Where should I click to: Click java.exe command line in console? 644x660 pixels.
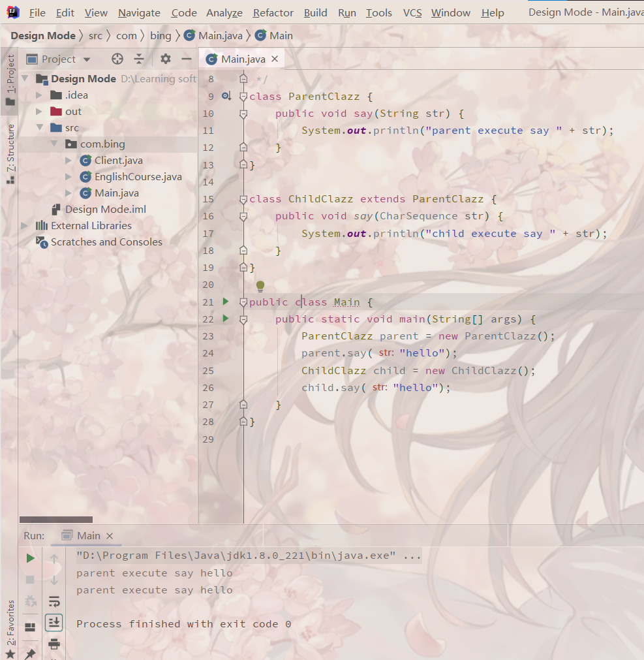[x=249, y=556]
